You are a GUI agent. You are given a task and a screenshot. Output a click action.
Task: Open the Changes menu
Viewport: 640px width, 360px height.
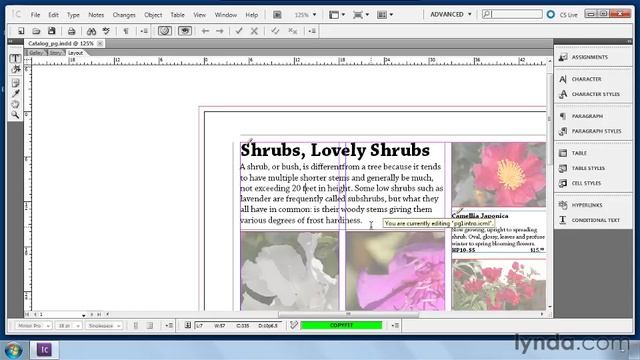click(124, 15)
